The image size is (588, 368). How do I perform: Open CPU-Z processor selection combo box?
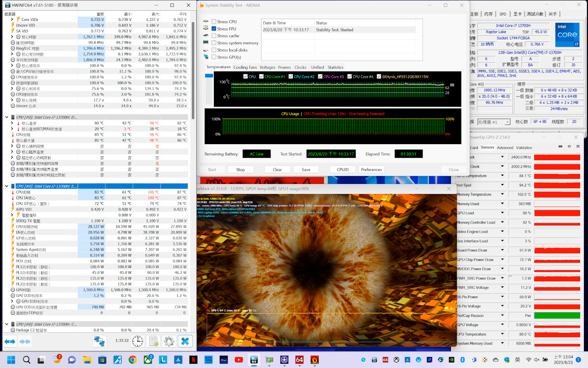(494, 122)
